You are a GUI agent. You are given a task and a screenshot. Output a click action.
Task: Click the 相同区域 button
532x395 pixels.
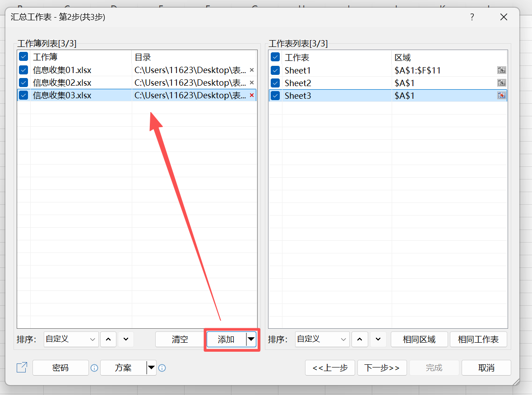[419, 339]
